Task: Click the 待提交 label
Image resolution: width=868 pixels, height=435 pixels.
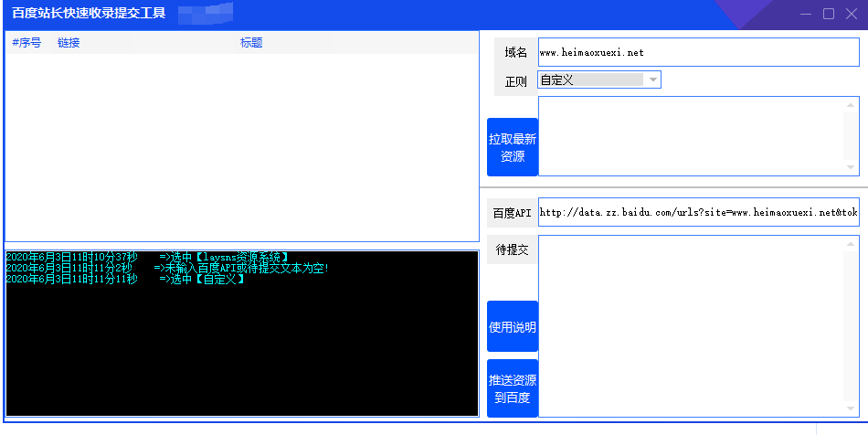Action: 512,249
